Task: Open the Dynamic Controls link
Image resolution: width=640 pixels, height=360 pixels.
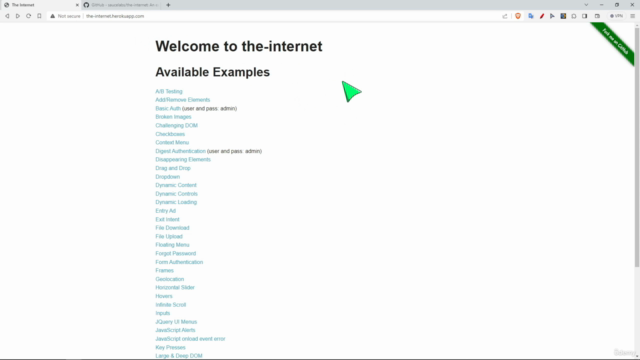Action: point(176,194)
